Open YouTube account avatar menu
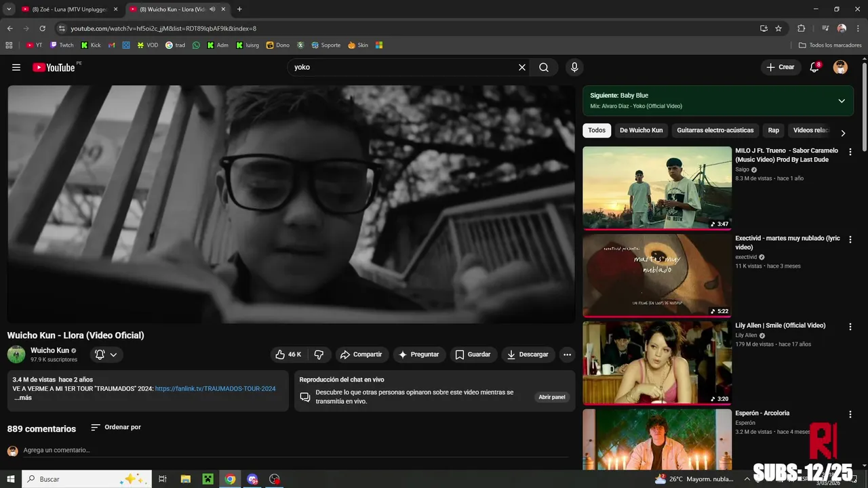This screenshot has width=868, height=488. pos(840,67)
